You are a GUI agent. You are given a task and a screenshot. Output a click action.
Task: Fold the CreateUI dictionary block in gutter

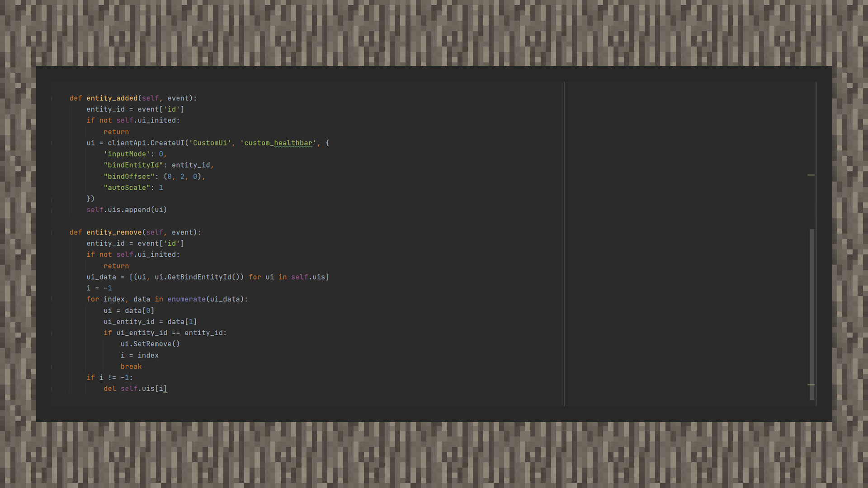pos(52,143)
